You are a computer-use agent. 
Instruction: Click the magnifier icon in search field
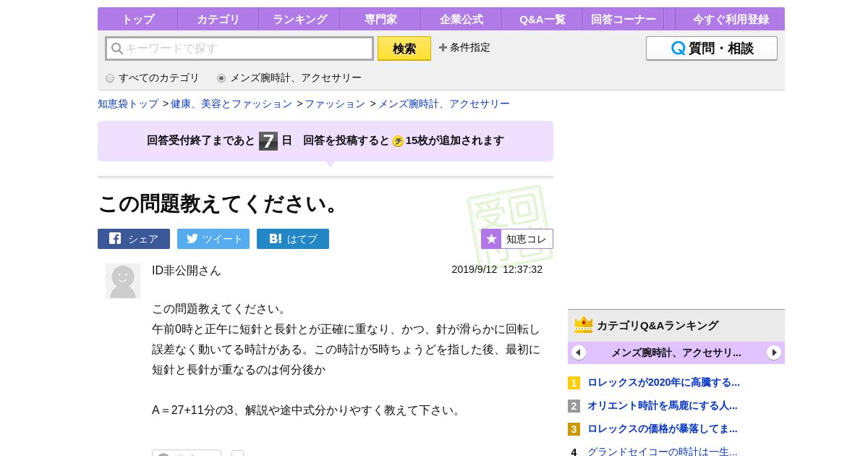116,48
